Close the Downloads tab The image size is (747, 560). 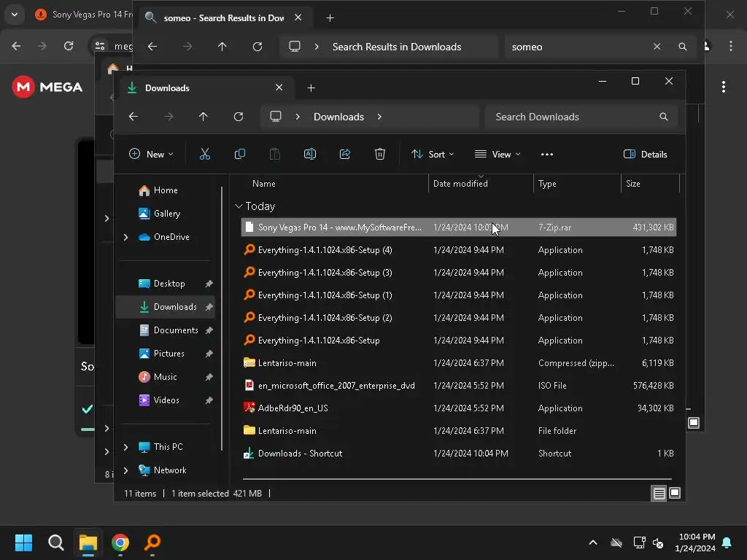pyautogui.click(x=279, y=87)
